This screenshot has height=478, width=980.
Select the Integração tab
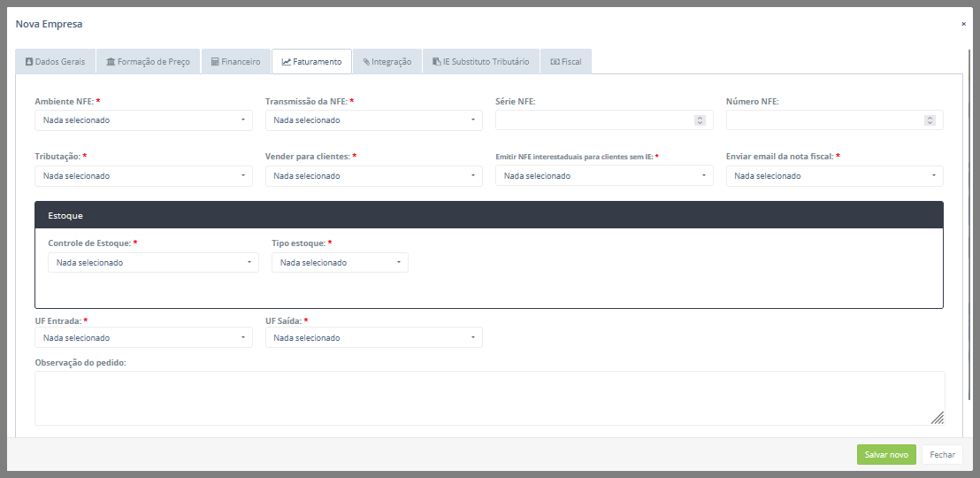[x=387, y=62]
